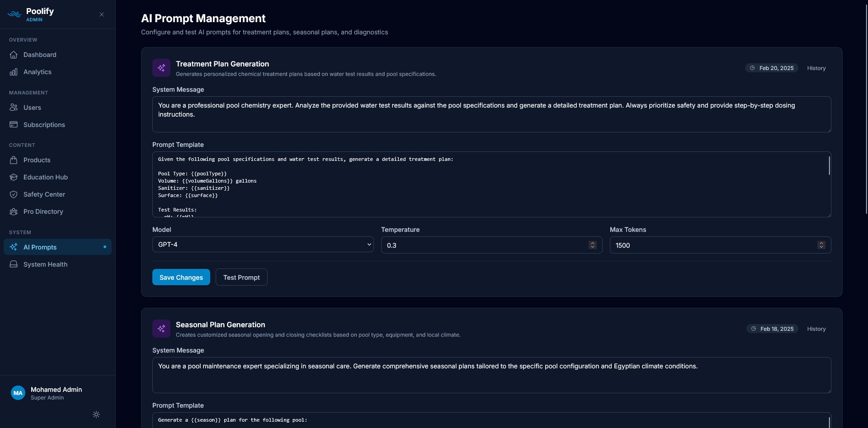Screen dimensions: 868x428
Task: Open the Education Hub page
Action: click(57, 177)
